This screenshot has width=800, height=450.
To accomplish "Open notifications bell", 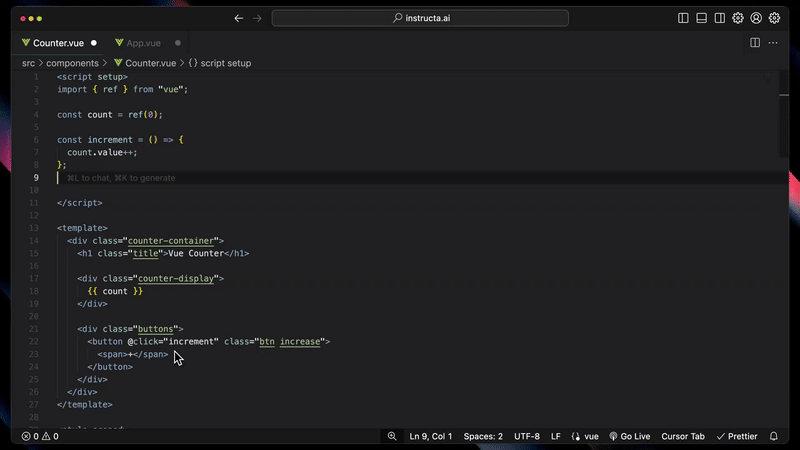I will click(x=774, y=436).
